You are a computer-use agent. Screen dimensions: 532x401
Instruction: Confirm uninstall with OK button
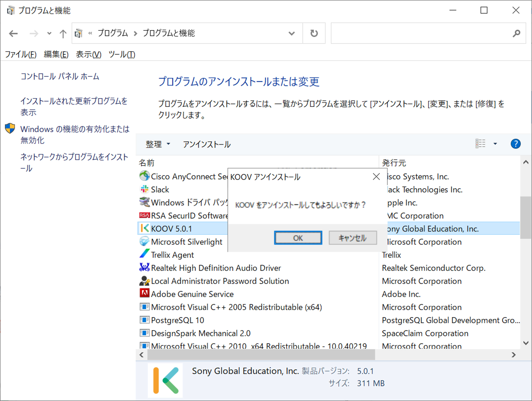pyautogui.click(x=298, y=238)
